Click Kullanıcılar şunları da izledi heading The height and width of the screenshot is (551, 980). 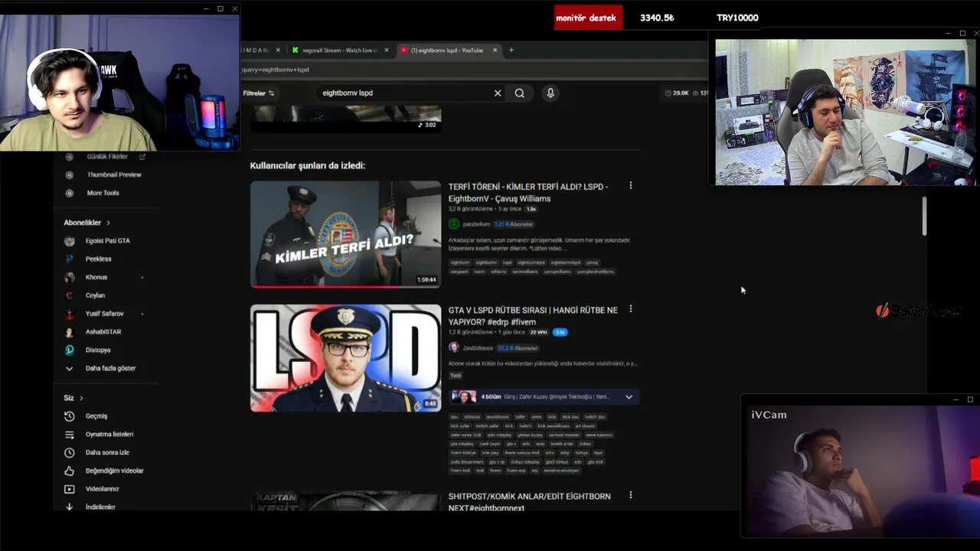[x=308, y=165]
